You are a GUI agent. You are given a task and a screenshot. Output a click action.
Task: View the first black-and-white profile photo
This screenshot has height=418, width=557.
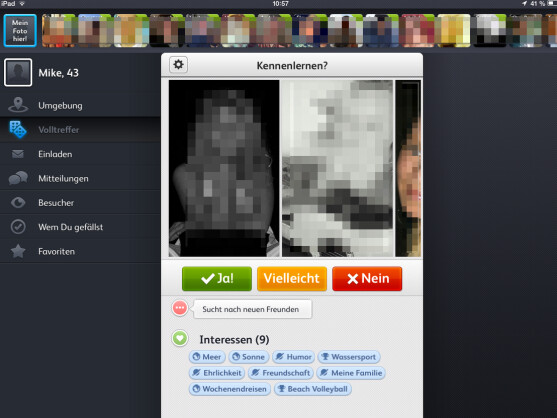[224, 168]
